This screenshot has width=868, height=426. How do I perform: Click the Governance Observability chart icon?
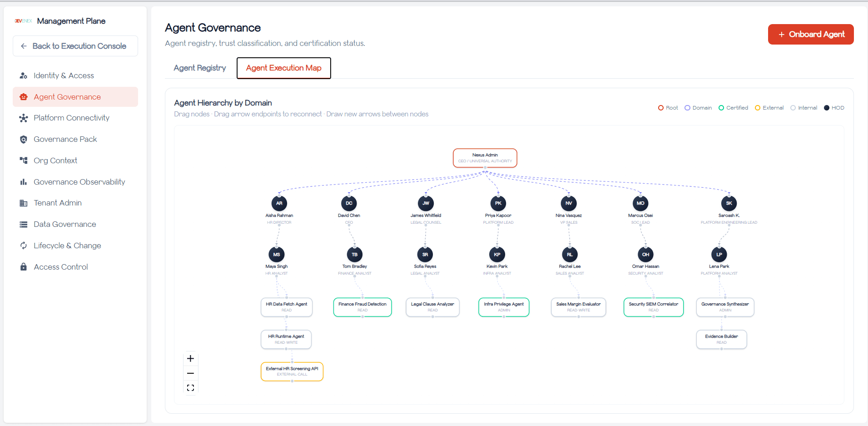24,182
